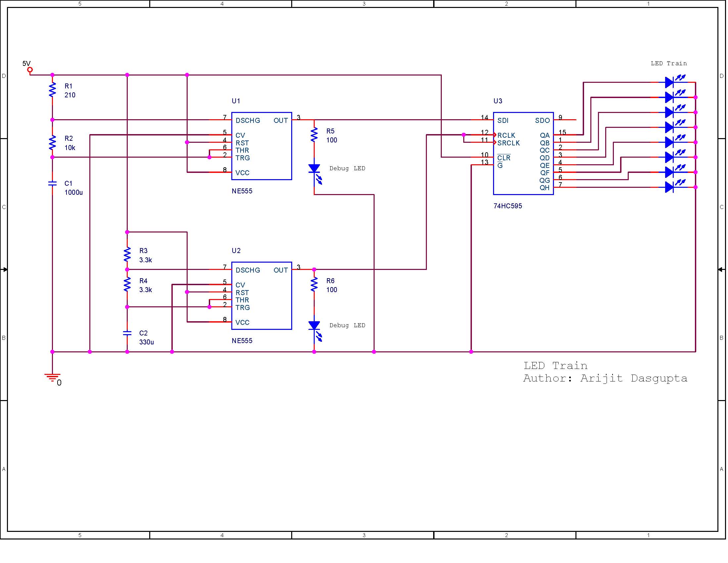The image size is (728, 563).
Task: Click the 3.3k value beside R4
Action: click(146, 290)
